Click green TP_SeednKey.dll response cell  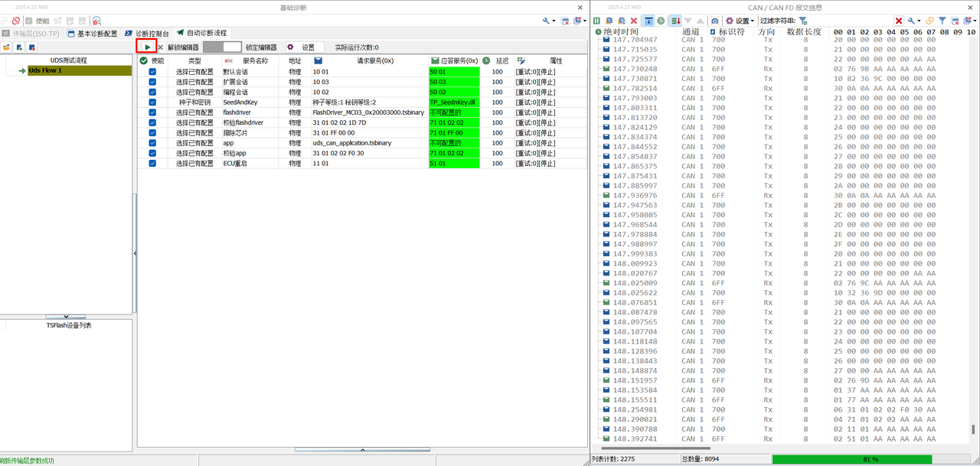tap(454, 102)
